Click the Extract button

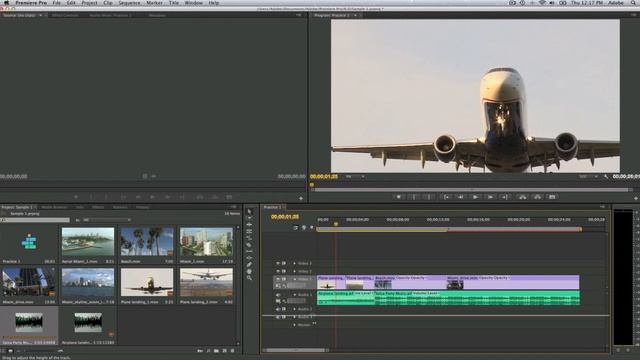(x=538, y=197)
